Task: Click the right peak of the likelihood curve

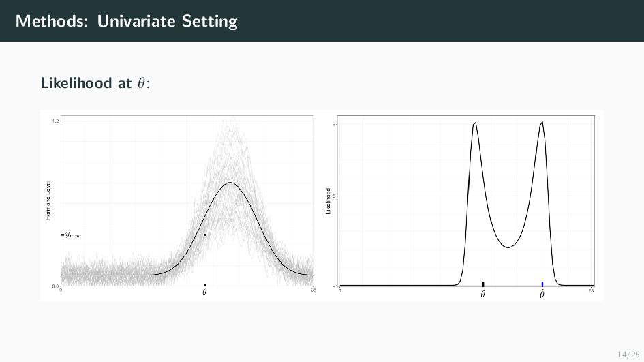Action: [542, 122]
